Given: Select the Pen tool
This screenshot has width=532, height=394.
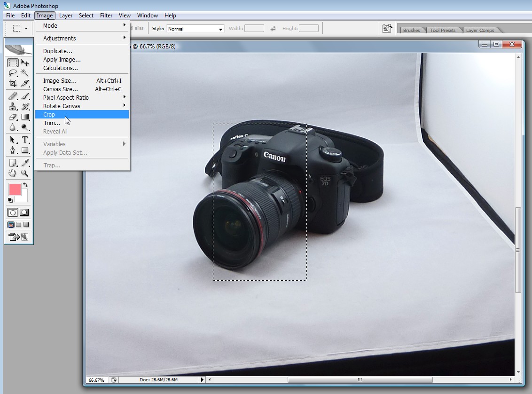Looking at the screenshot, I should [13, 150].
